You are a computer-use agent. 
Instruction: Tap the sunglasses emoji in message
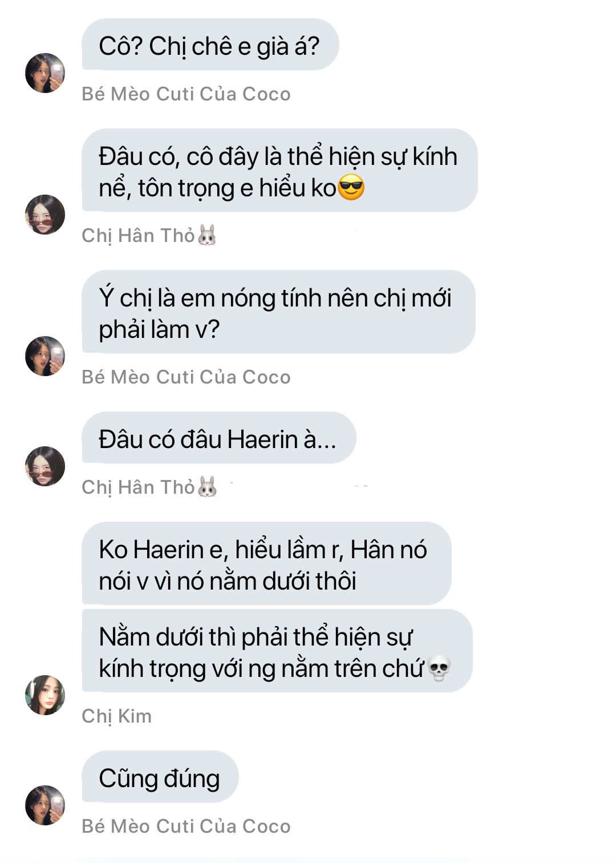tap(351, 188)
